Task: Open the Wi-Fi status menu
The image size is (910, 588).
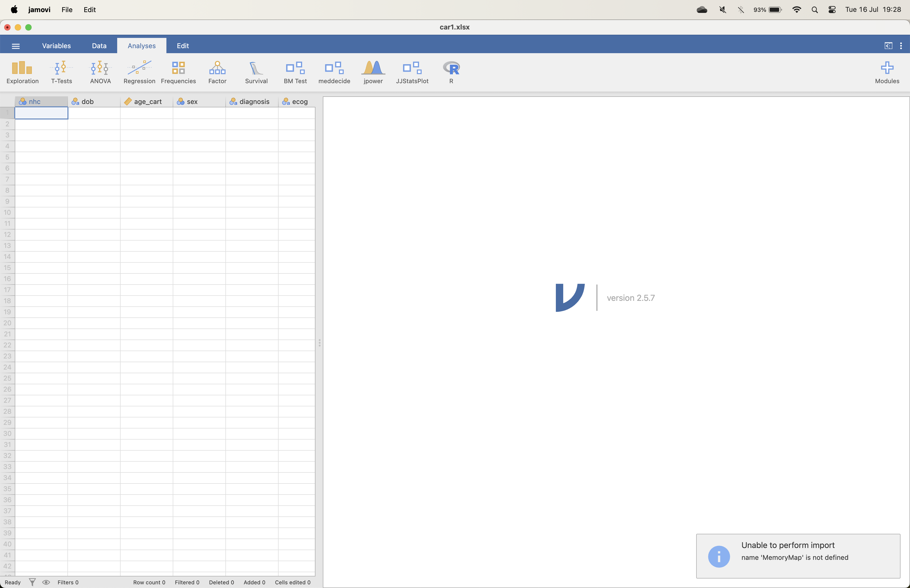Action: 796,9
